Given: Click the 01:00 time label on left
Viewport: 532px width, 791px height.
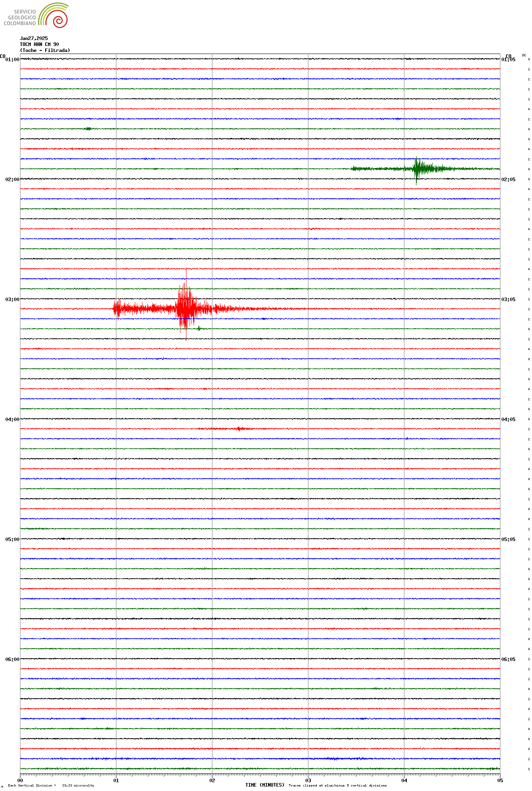Looking at the screenshot, I should tap(12, 60).
